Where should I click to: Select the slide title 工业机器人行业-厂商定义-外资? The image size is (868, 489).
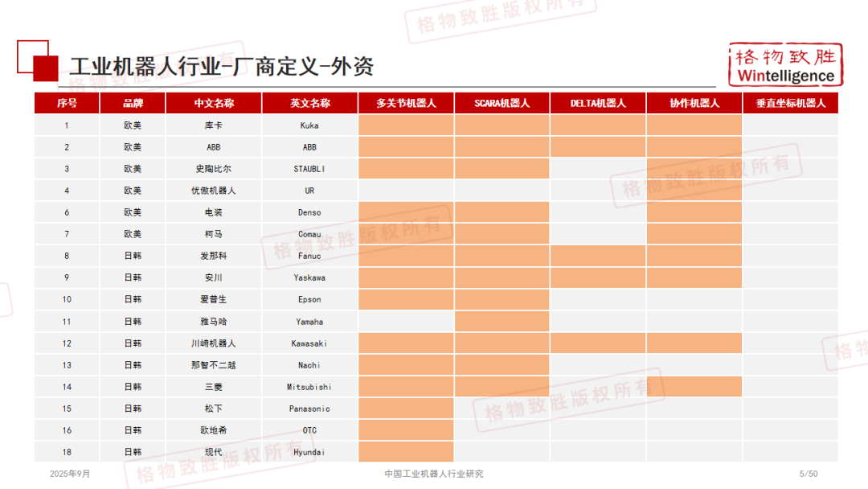tap(222, 67)
